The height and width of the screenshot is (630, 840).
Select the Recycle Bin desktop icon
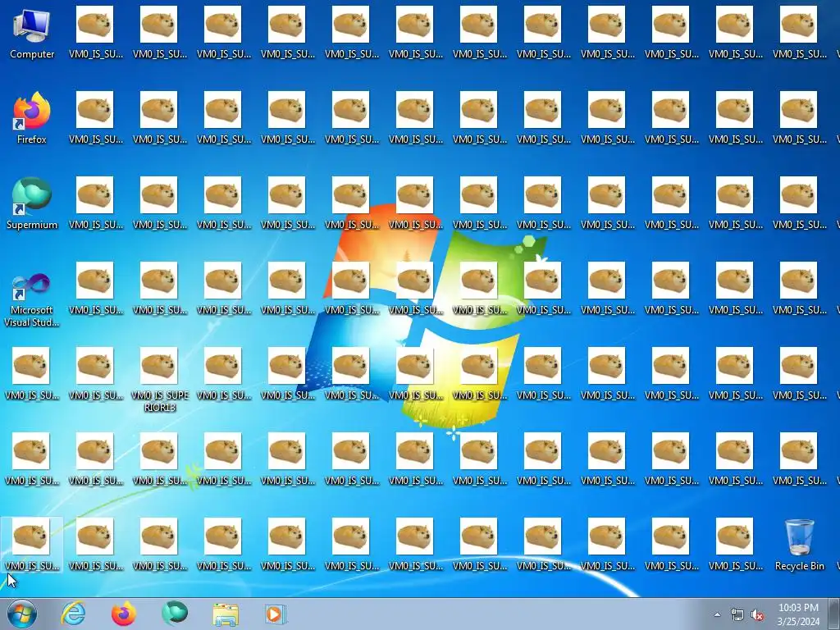point(799,545)
